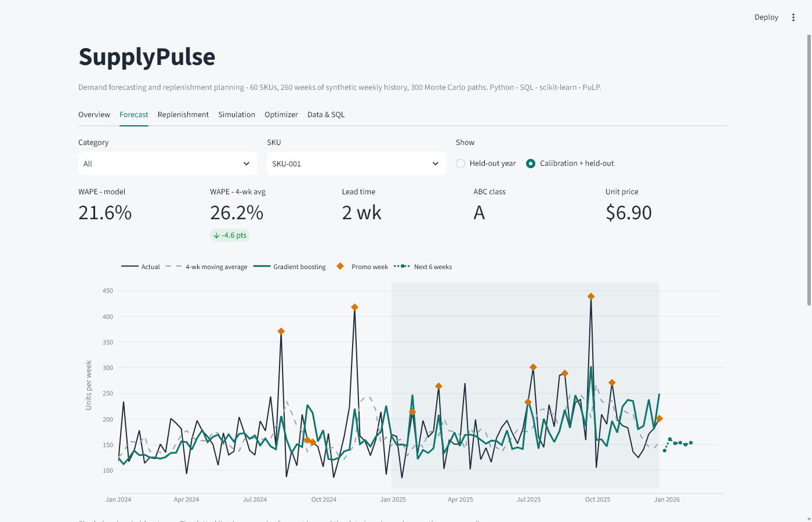Toggle Gradient boosting series in legend
The height and width of the screenshot is (522, 812).
(x=290, y=267)
